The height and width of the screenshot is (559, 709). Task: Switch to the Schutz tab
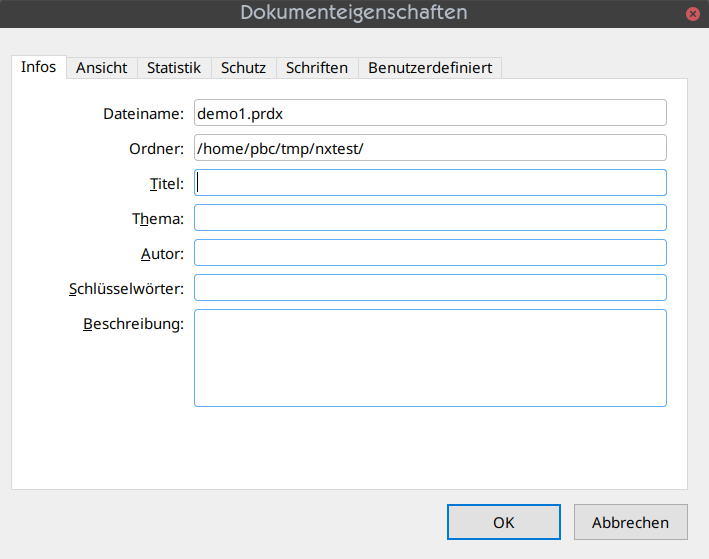pos(243,68)
